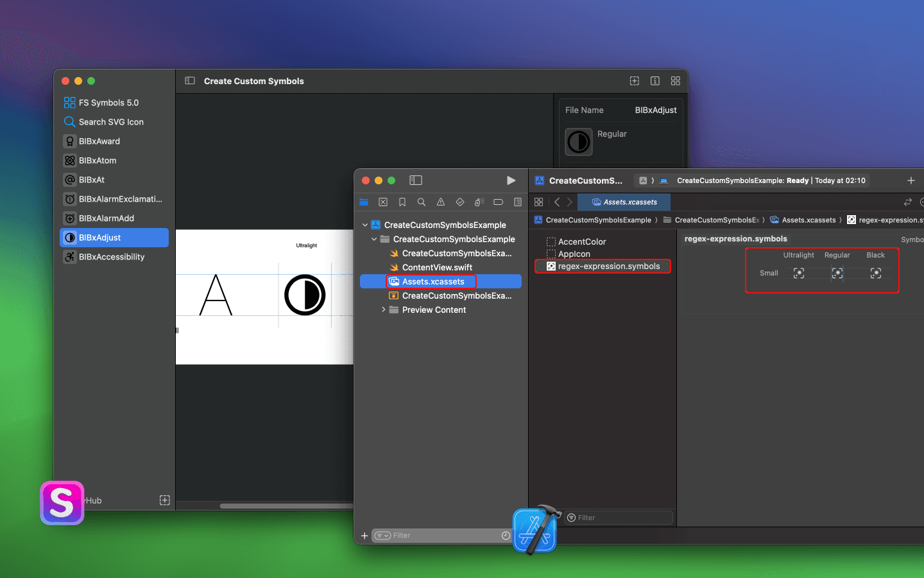Open the Issue navigator warning triangle
924x578 pixels.
441,202
